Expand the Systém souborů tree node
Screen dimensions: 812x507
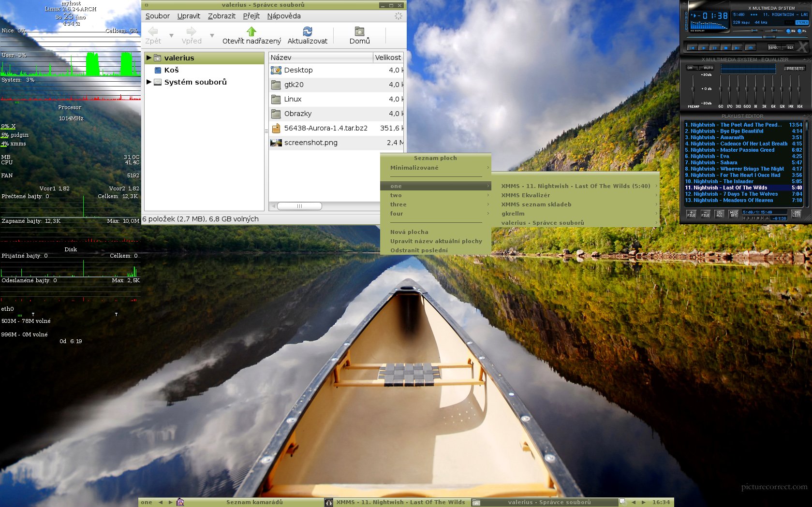149,82
